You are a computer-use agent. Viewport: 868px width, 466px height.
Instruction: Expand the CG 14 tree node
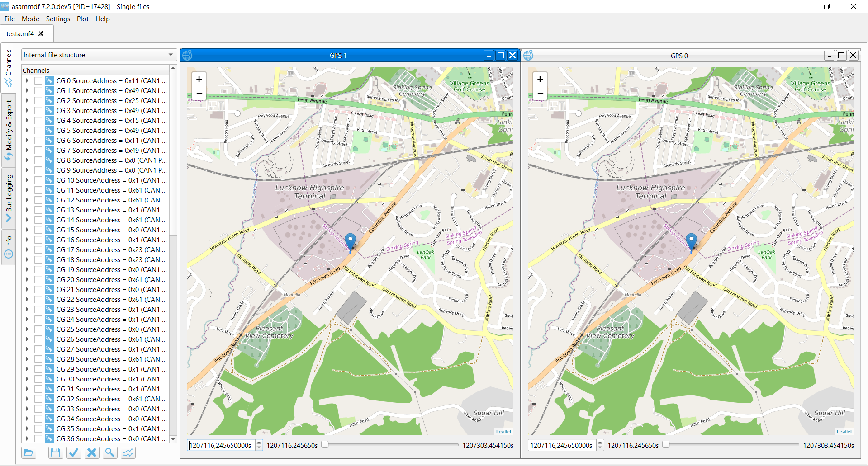pos(27,220)
